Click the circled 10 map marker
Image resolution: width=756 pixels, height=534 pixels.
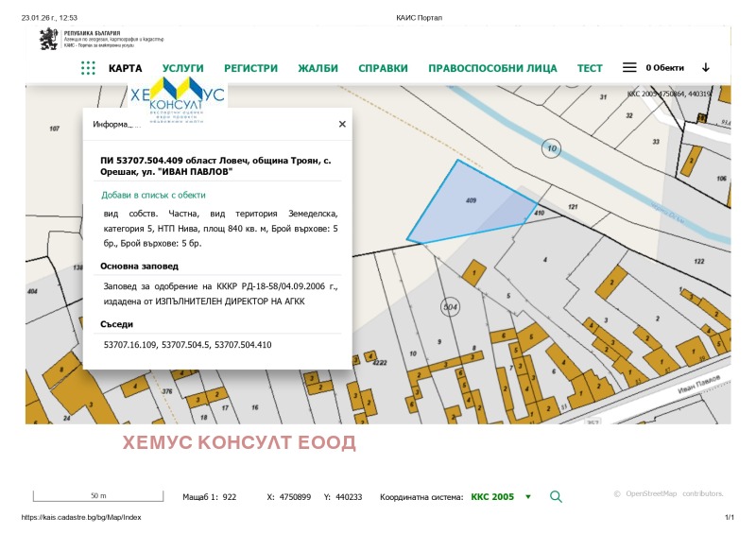[552, 147]
